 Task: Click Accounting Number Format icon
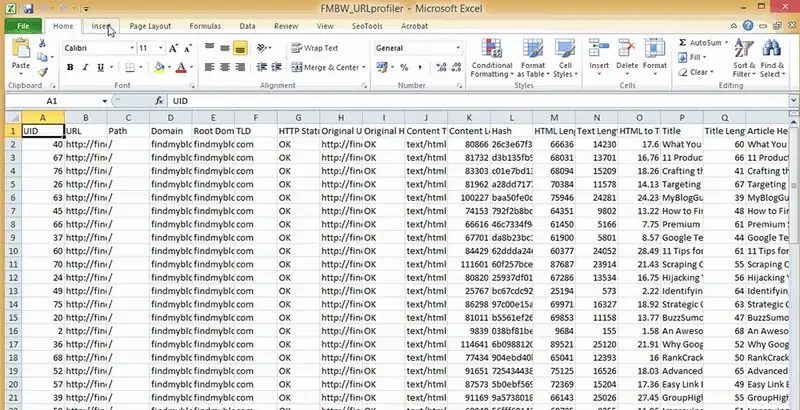click(x=382, y=67)
